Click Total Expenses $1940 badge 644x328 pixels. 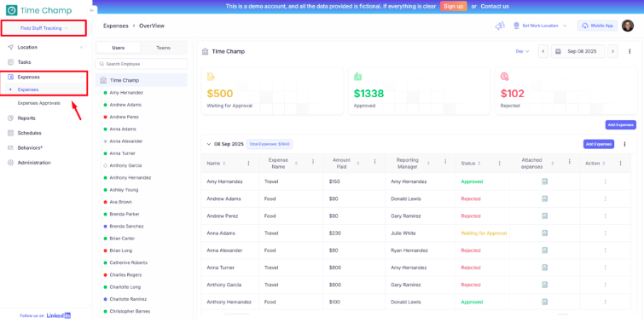click(270, 144)
